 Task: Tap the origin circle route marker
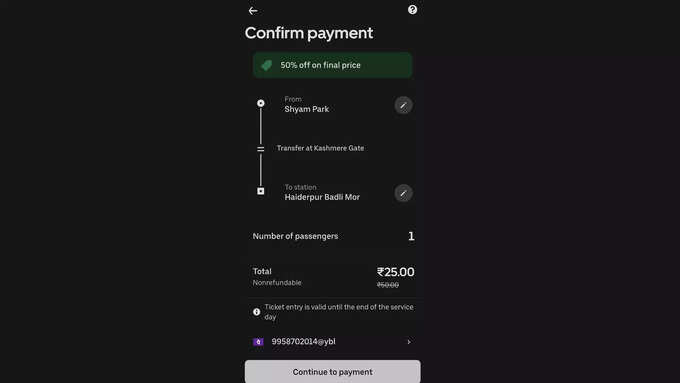coord(261,103)
